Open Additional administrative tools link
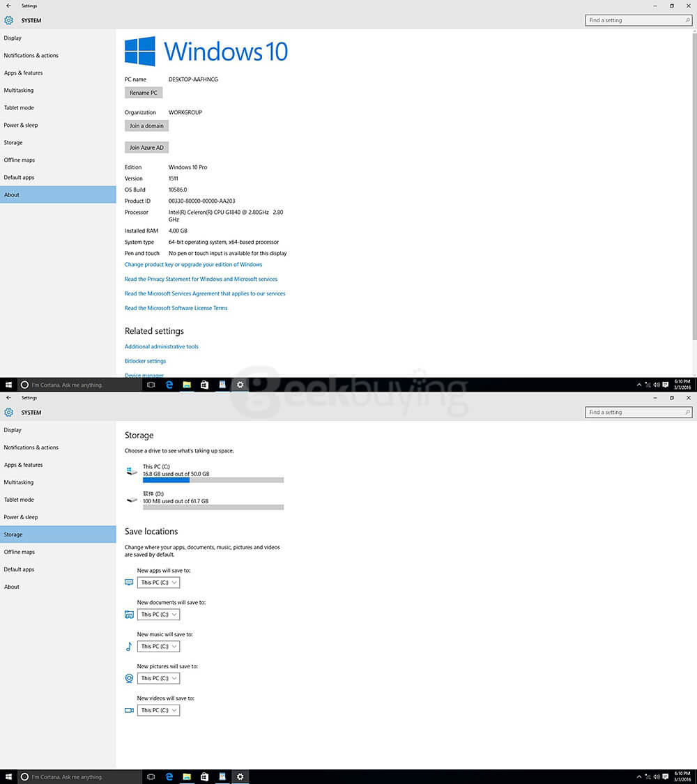 (x=162, y=346)
